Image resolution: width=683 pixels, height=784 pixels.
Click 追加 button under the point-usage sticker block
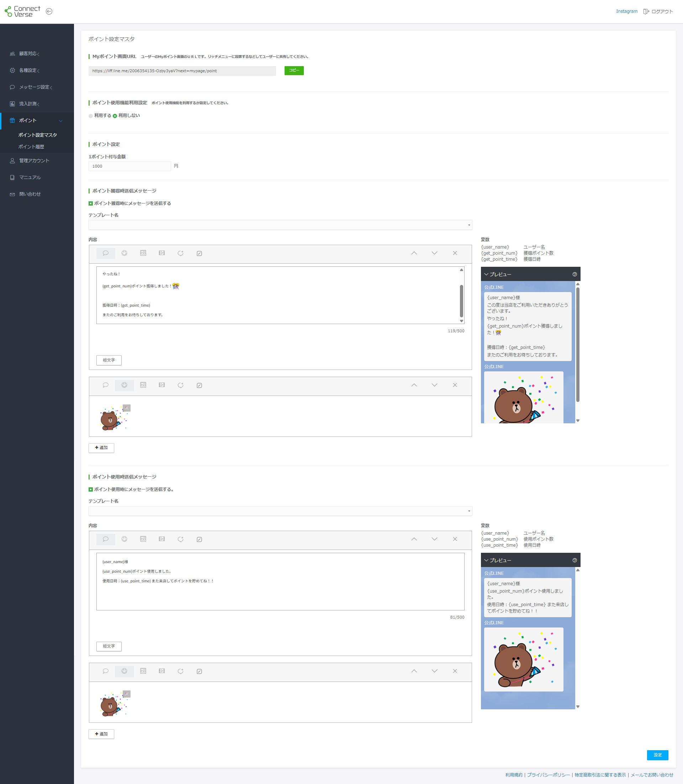point(101,734)
